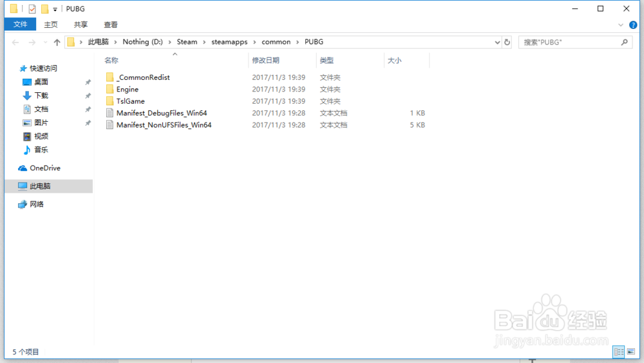Click the Properties checkmark quick access icon
The image size is (644, 363).
coord(32,8)
